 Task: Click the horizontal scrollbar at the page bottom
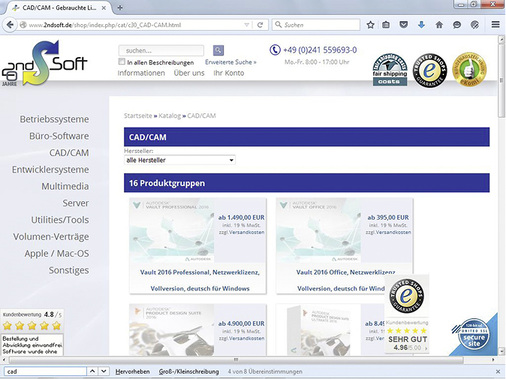pyautogui.click(x=236, y=360)
